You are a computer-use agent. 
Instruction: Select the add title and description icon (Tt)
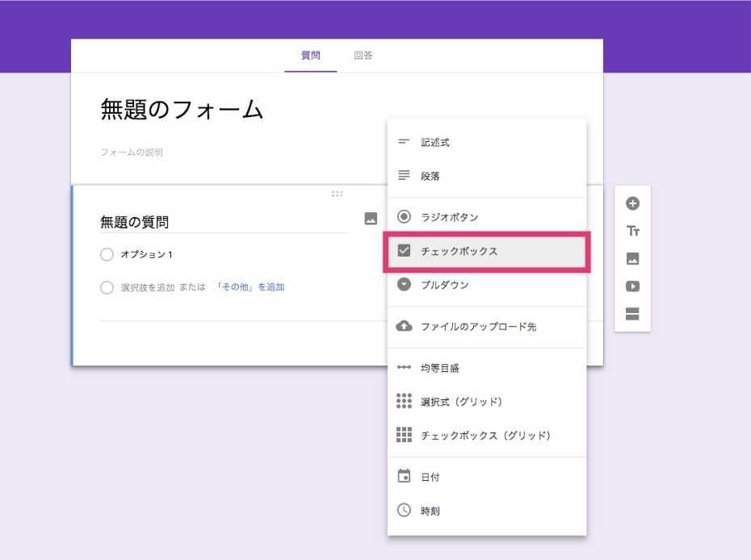(x=633, y=232)
